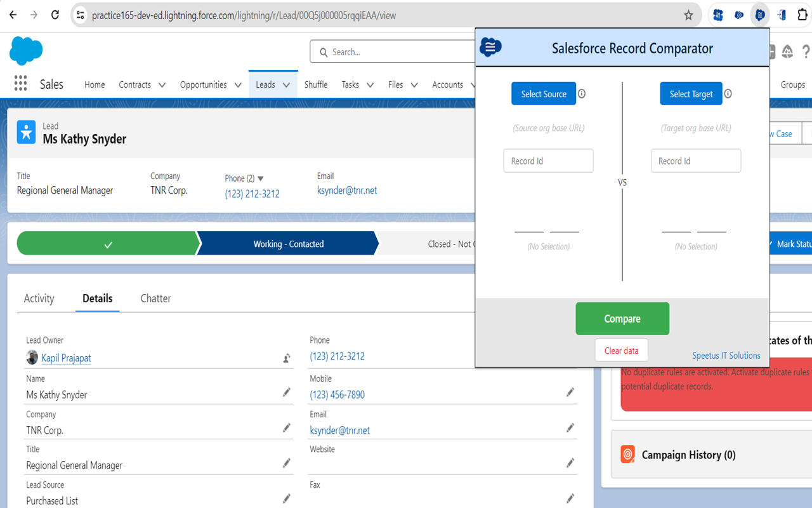Open the Accounts navigation tab
Image resolution: width=812 pixels, height=508 pixels.
[448, 84]
